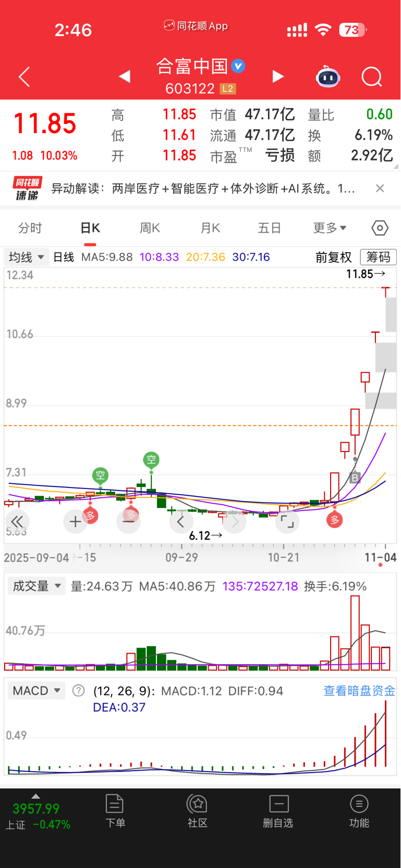Viewport: 401px width, 868px height.
Task: Tap the 换 6.19% turnover value
Action: click(374, 135)
